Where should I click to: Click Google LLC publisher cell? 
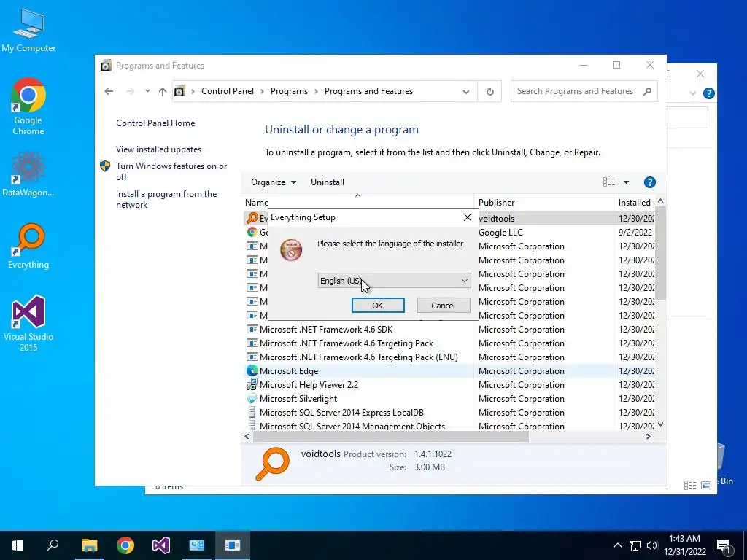point(500,233)
